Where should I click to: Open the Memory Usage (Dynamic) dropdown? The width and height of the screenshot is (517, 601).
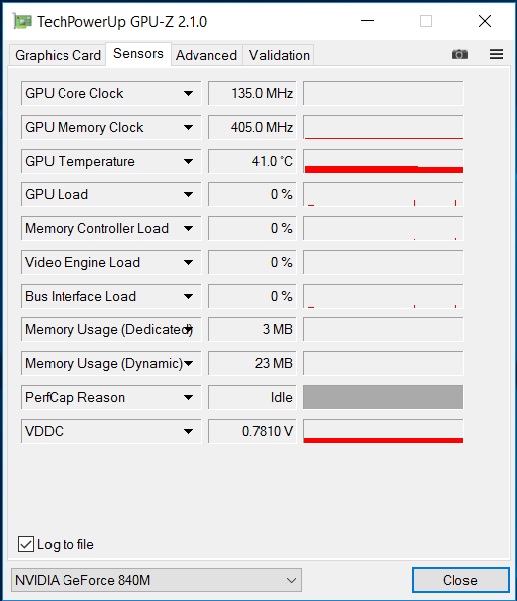(x=111, y=363)
